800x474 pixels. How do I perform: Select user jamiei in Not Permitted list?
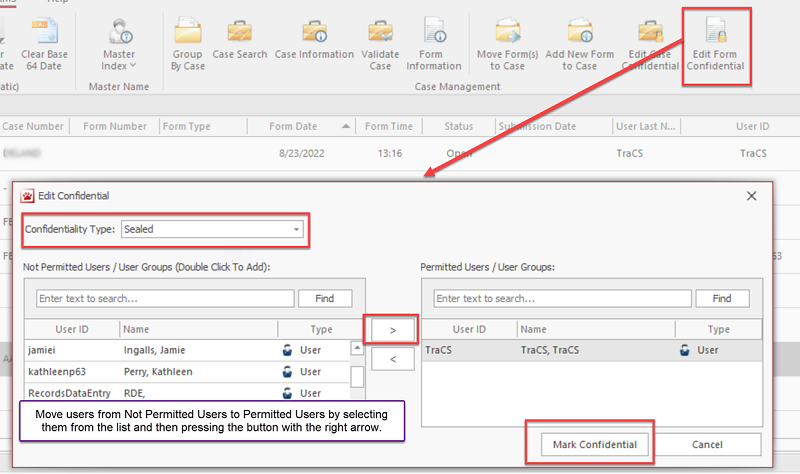(x=48, y=350)
